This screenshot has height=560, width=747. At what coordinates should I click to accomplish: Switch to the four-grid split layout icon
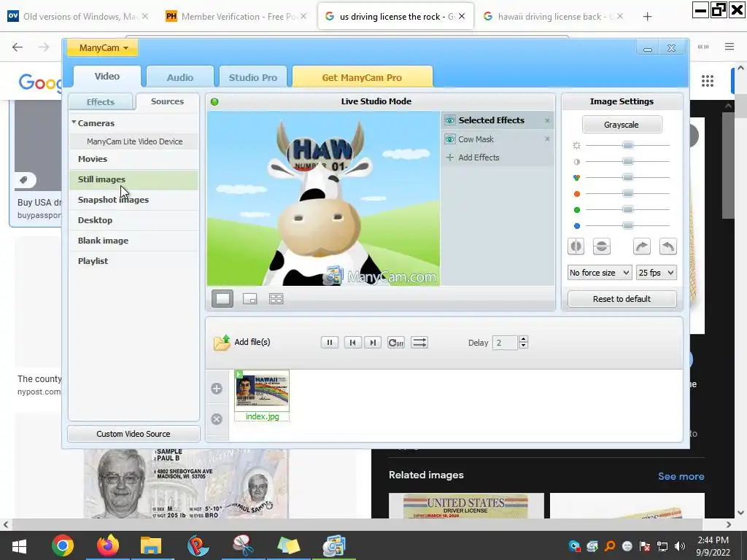click(276, 298)
